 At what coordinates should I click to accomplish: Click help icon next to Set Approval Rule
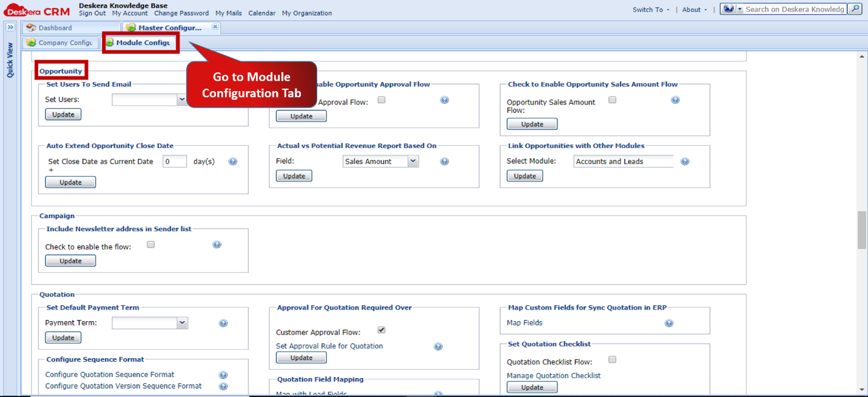tap(438, 346)
